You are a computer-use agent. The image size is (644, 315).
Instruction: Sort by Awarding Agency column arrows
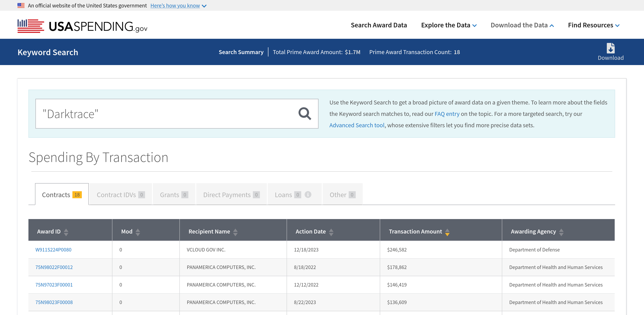coord(561,232)
